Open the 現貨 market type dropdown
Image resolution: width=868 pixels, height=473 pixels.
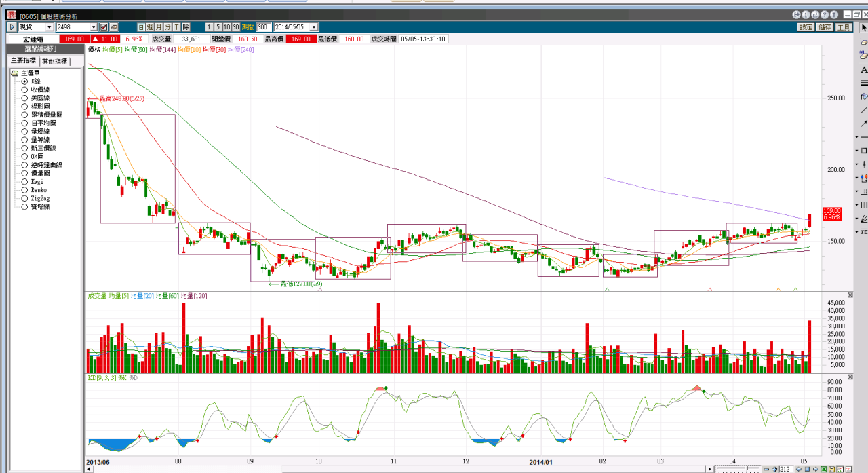(50, 27)
